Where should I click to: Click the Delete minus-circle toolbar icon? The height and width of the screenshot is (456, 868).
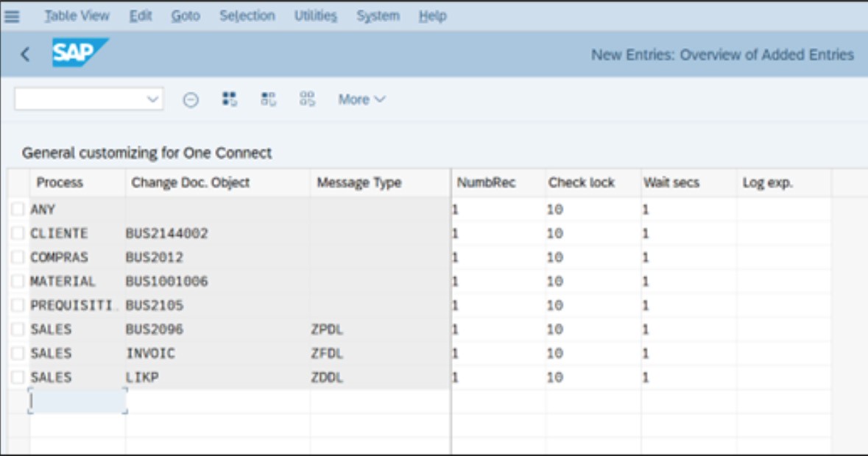[x=191, y=99]
